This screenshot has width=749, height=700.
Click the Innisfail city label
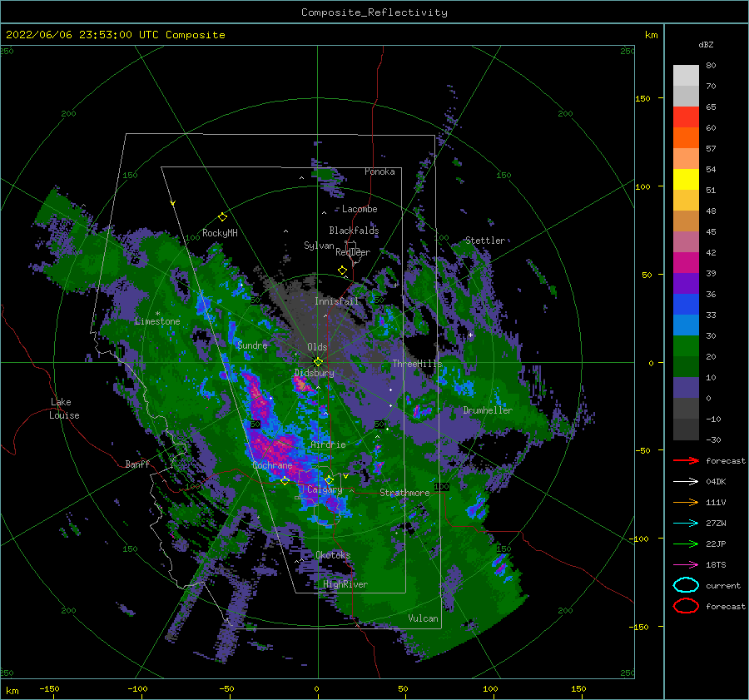336,301
